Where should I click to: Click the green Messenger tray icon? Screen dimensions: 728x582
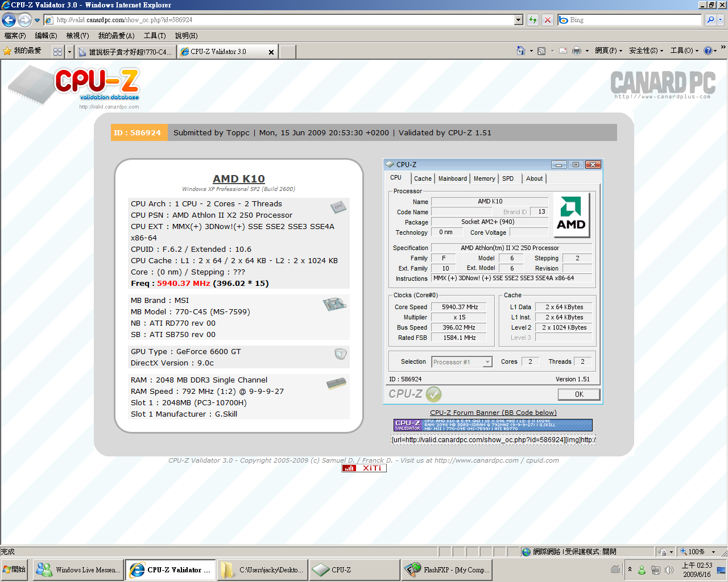pos(642,569)
